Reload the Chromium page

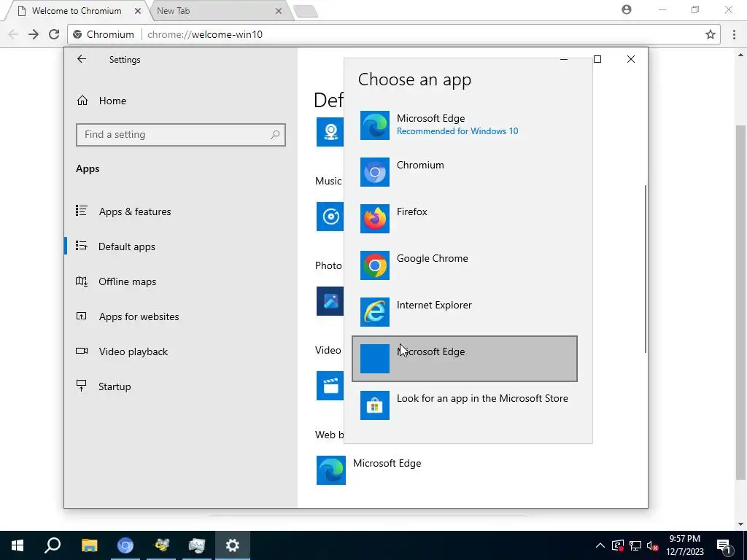[x=54, y=34]
